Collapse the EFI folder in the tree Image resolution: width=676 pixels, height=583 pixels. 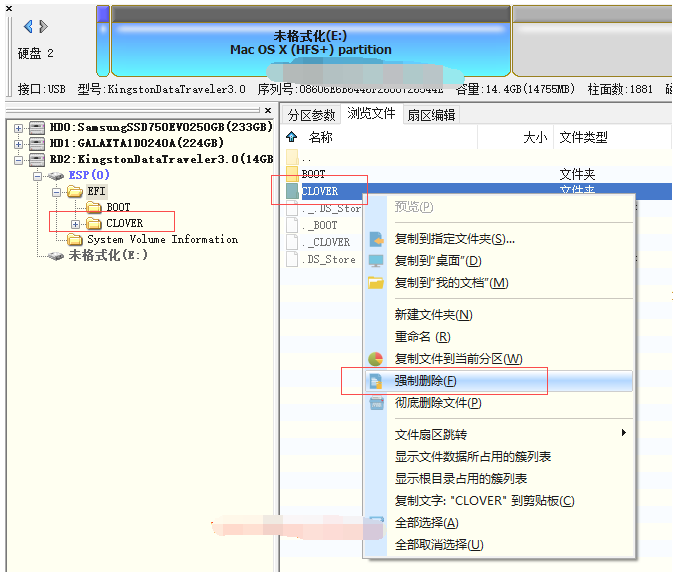57,191
